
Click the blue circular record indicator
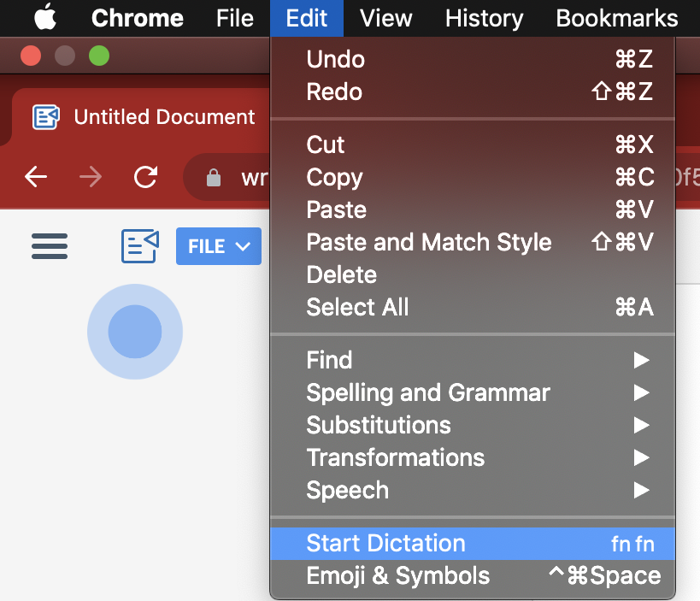(x=135, y=331)
